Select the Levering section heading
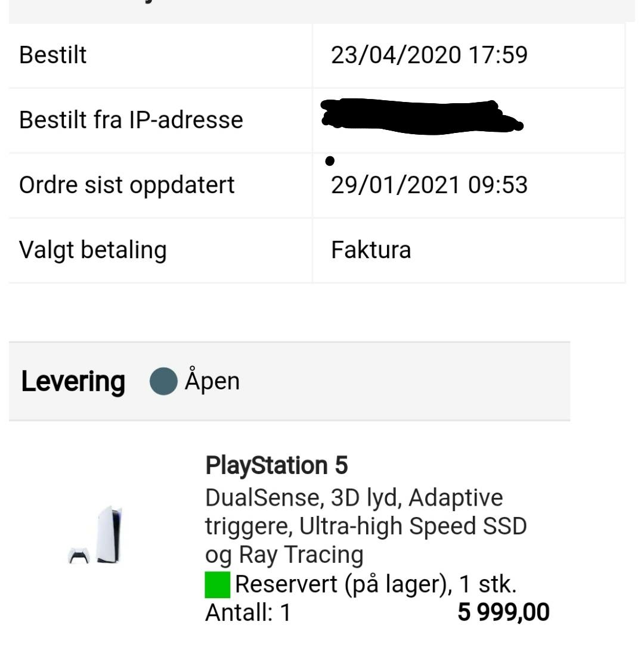 pos(73,382)
